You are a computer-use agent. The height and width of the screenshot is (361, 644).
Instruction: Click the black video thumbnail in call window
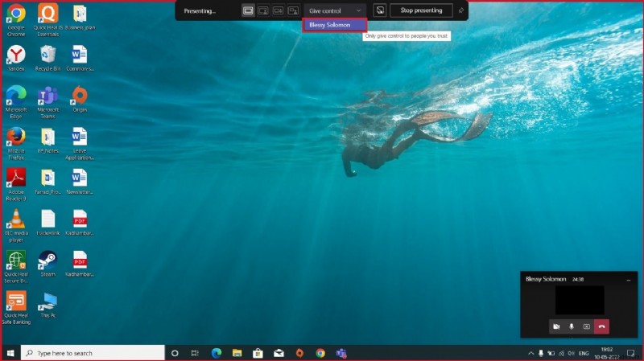[580, 300]
